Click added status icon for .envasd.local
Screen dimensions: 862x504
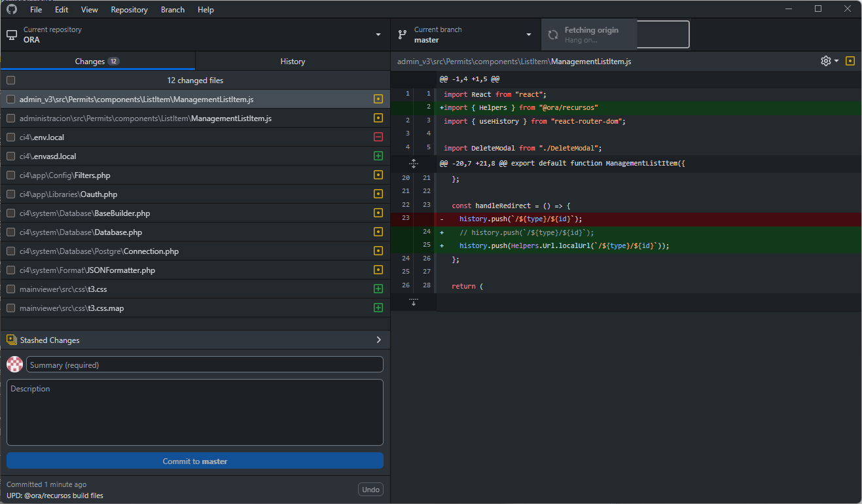coord(378,156)
